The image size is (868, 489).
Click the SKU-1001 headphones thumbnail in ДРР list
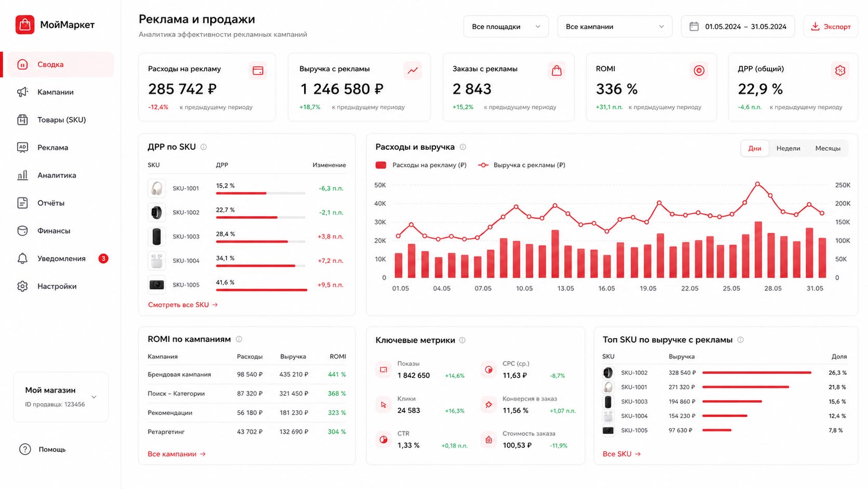pyautogui.click(x=156, y=188)
